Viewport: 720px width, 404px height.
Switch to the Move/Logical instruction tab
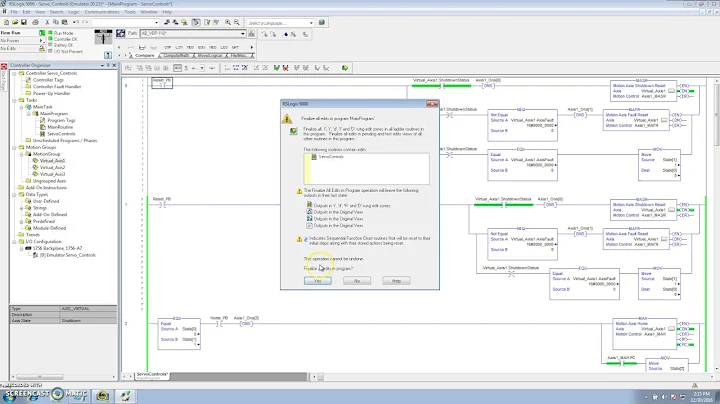(209, 56)
